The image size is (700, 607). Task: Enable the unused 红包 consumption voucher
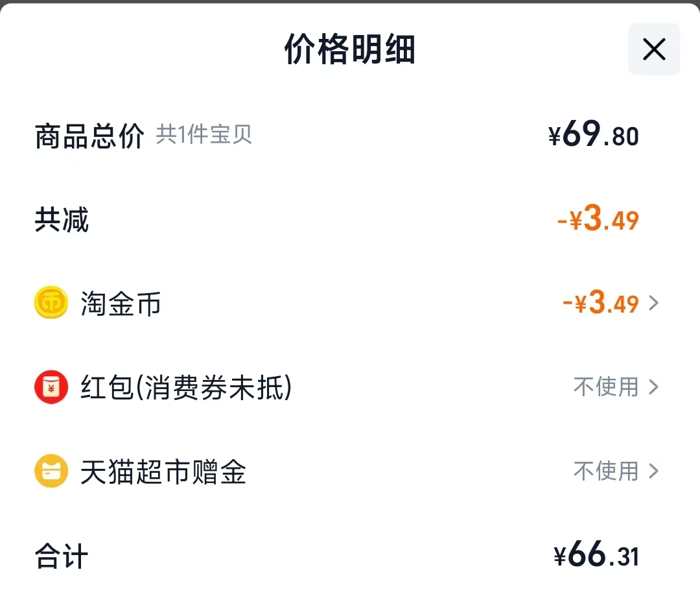[x=606, y=387]
